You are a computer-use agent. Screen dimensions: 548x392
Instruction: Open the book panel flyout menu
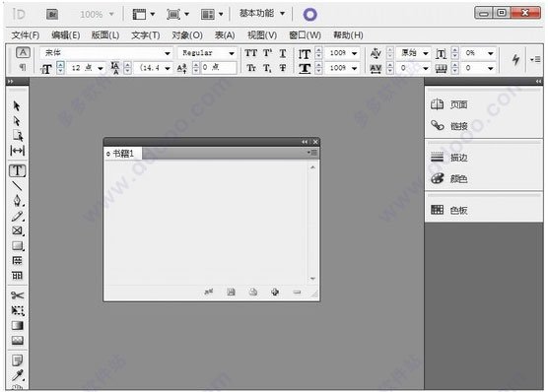312,153
